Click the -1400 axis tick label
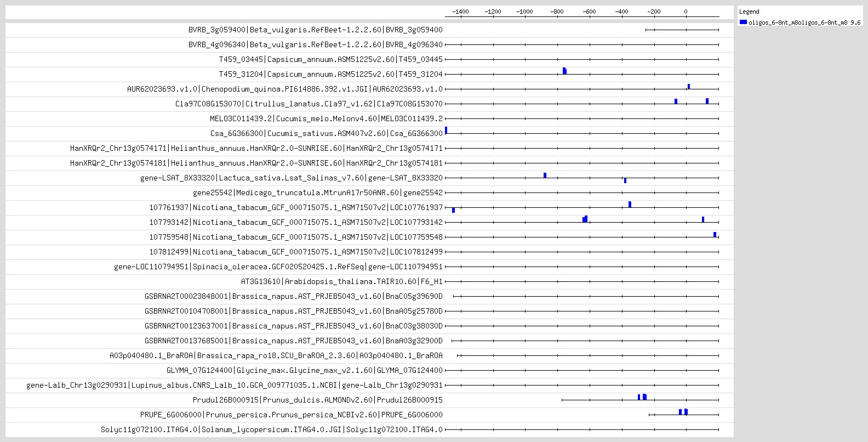 click(x=460, y=12)
